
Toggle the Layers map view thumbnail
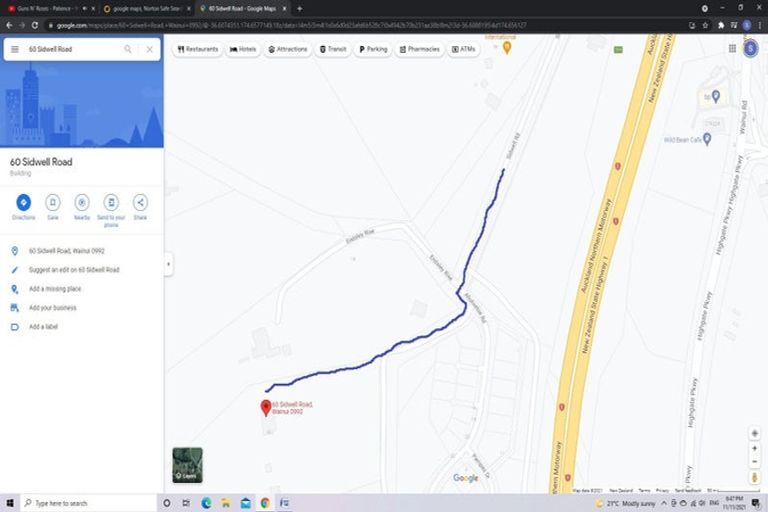point(187,465)
